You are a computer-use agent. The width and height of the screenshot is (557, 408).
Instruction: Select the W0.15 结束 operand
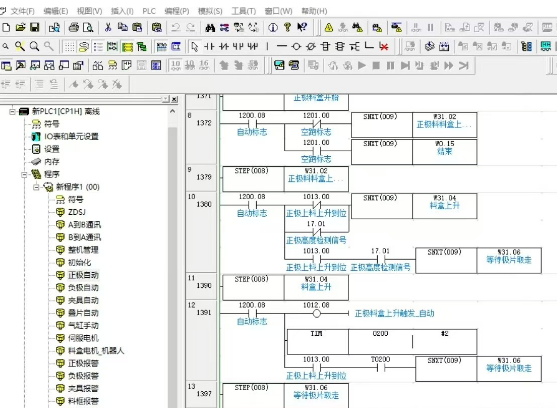445,152
